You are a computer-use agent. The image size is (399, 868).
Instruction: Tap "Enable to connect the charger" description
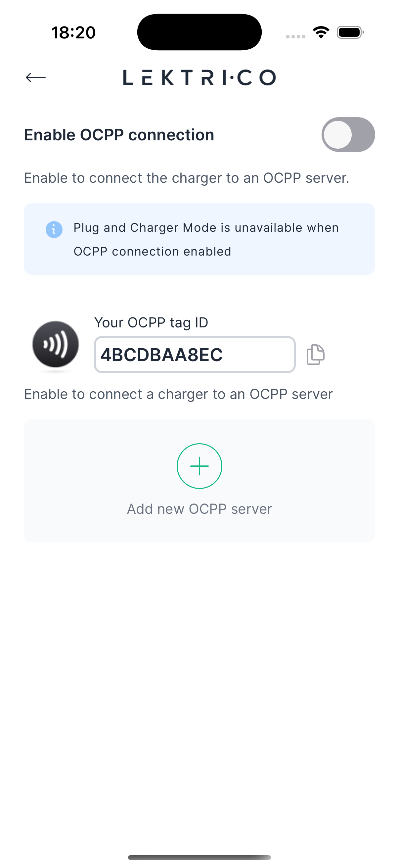pyautogui.click(x=187, y=178)
